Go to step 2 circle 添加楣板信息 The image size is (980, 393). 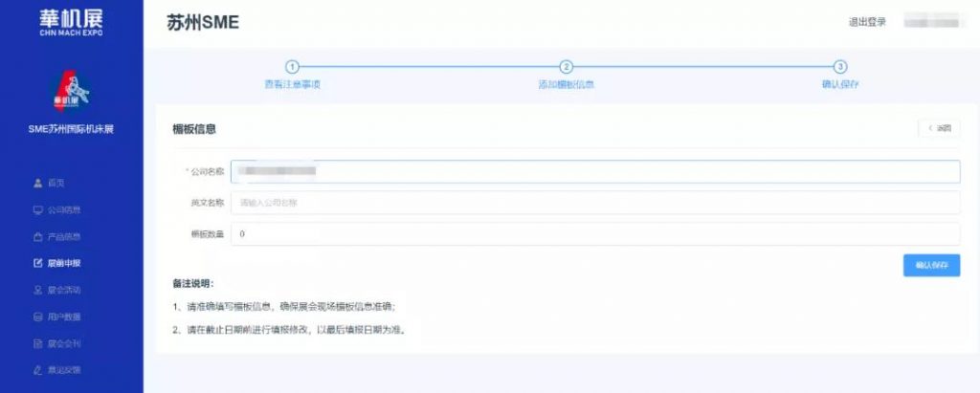(566, 67)
